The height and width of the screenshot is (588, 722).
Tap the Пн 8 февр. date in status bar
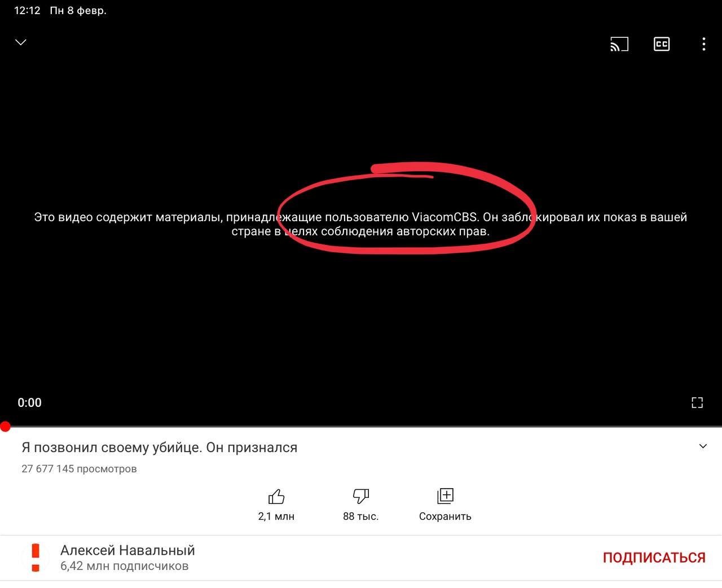(78, 11)
